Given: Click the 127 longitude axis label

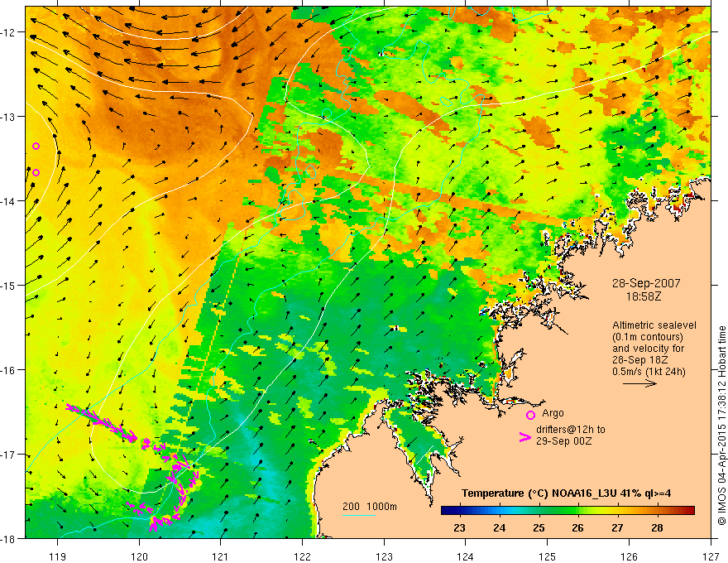Looking at the screenshot, I should [x=711, y=556].
